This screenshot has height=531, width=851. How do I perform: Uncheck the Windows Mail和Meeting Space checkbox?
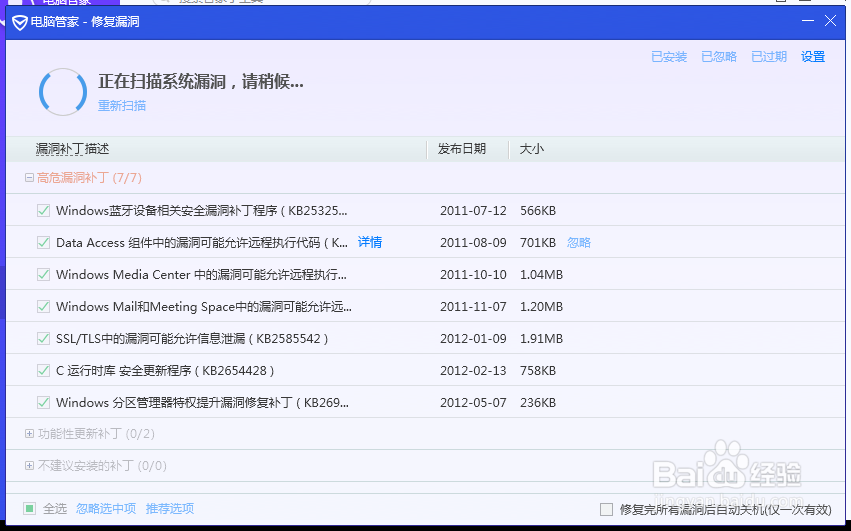click(43, 307)
